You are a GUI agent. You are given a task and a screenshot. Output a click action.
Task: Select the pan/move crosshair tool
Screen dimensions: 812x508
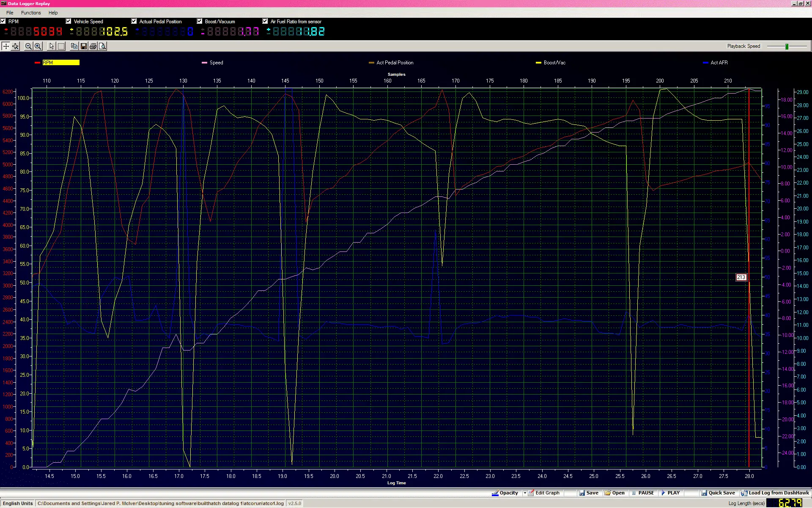pos(6,46)
